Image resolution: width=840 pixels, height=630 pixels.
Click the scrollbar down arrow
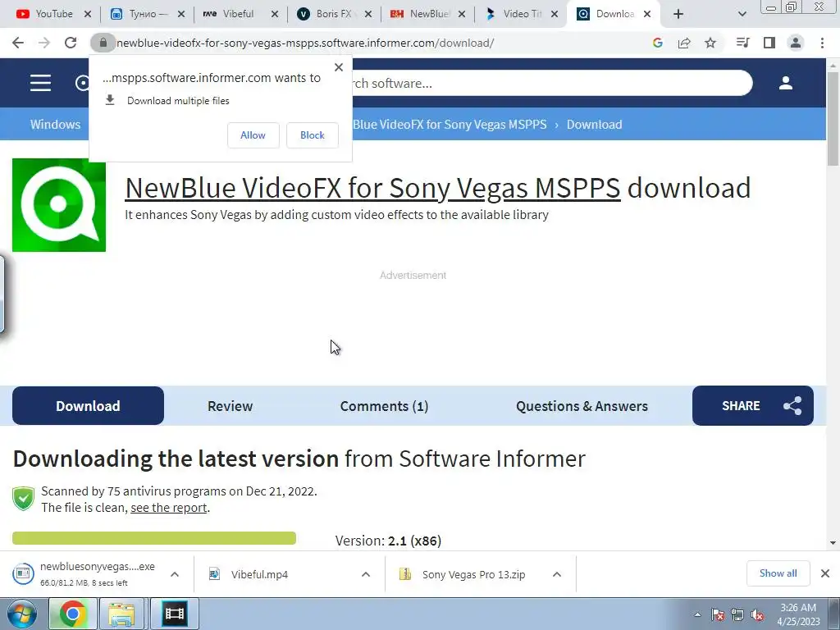[833, 543]
